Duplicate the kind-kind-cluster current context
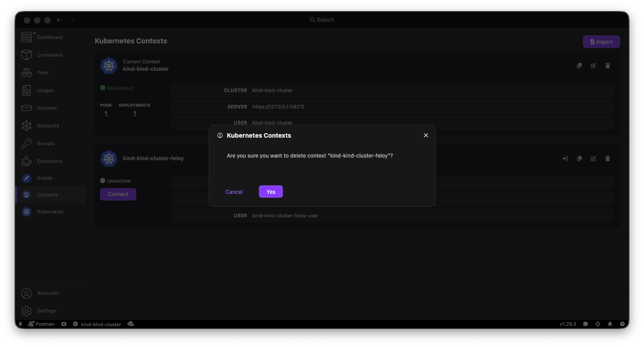This screenshot has height=347, width=644. (579, 66)
